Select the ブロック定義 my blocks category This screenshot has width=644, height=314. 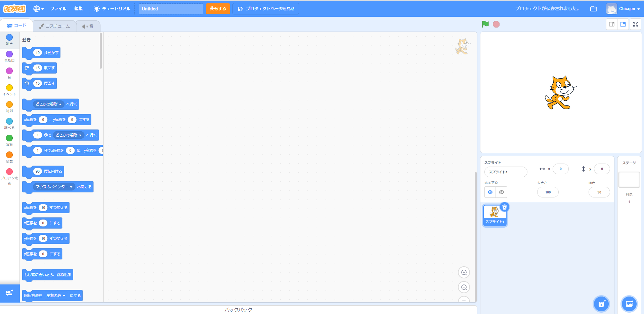click(9, 176)
